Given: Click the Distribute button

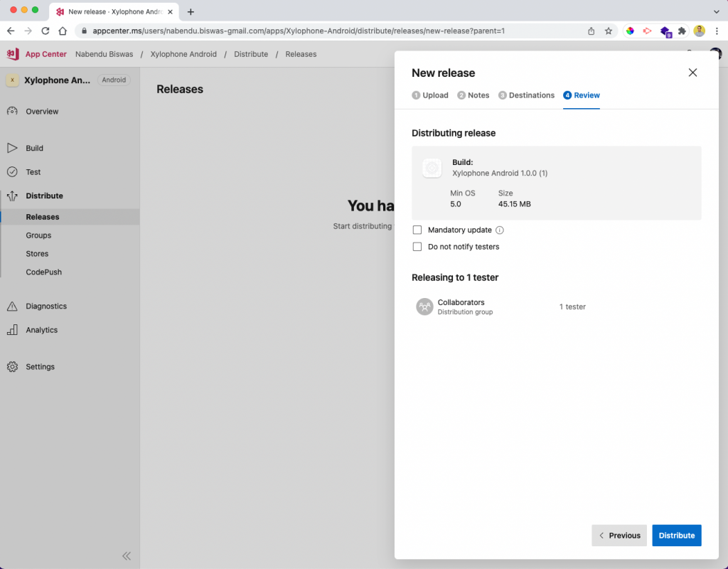Looking at the screenshot, I should (x=677, y=536).
